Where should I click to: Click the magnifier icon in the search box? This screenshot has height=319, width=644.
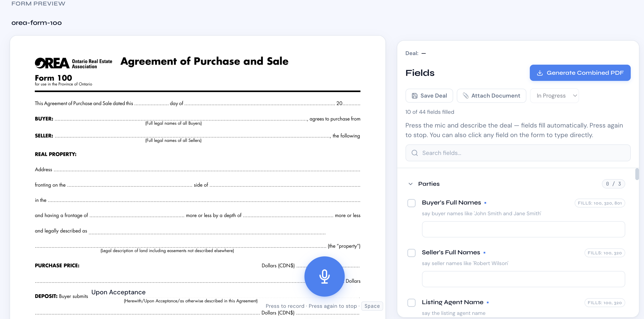click(x=414, y=153)
